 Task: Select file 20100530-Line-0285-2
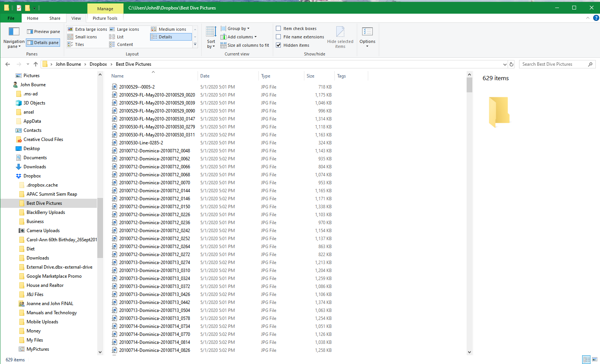point(141,143)
